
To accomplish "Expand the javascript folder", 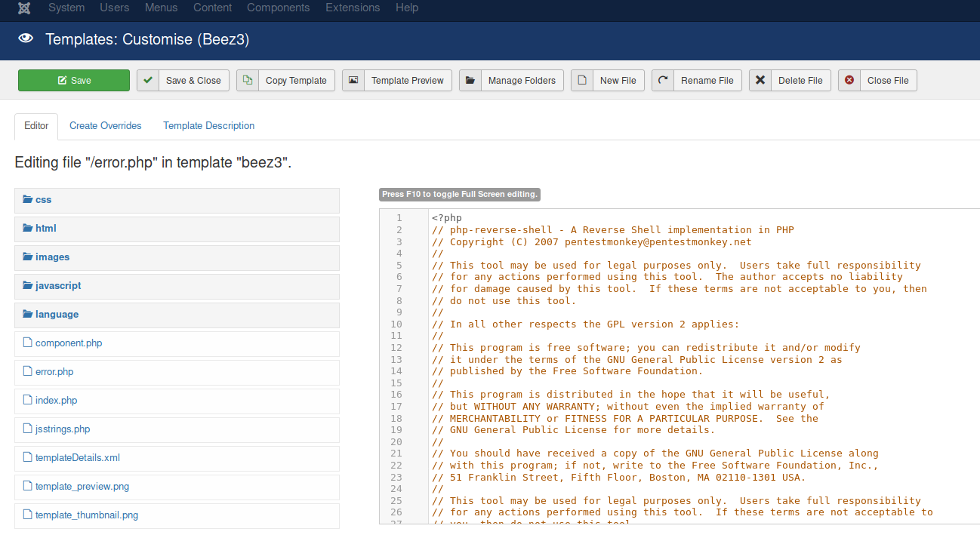I will point(57,286).
